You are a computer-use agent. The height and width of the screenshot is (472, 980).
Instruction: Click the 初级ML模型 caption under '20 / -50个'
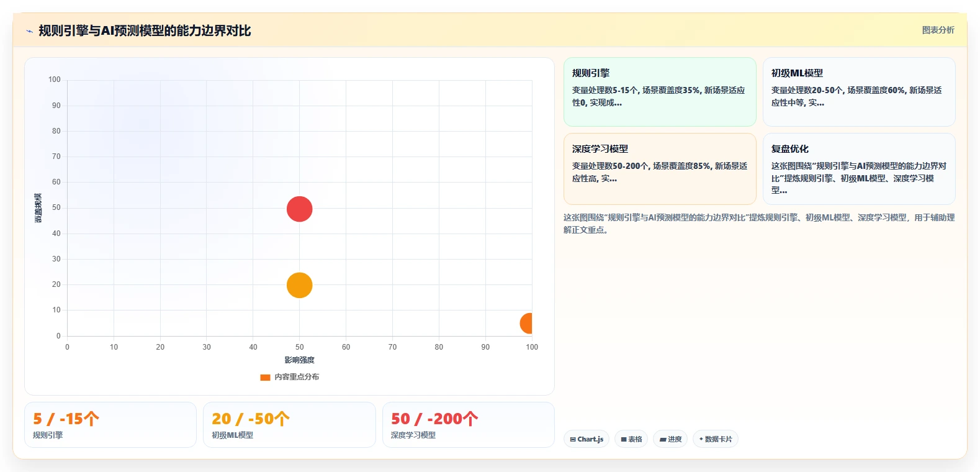point(233,435)
